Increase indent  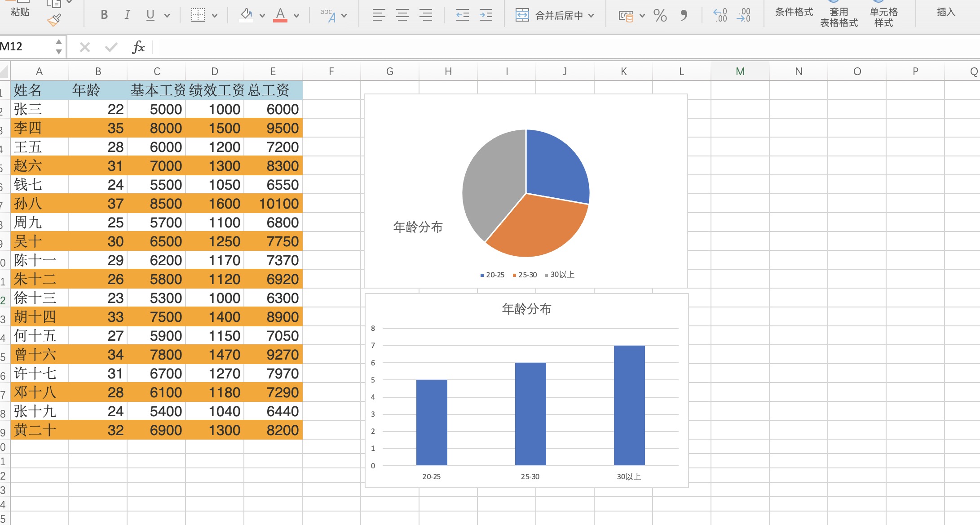coord(486,15)
